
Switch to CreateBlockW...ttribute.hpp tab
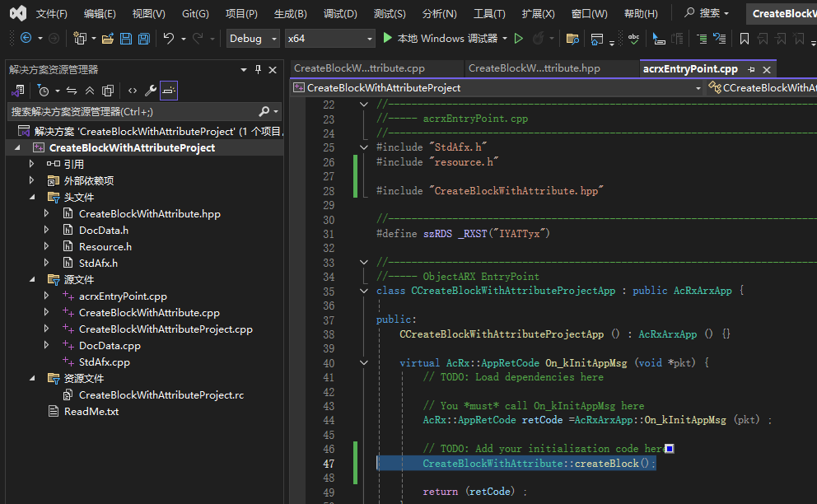533,68
